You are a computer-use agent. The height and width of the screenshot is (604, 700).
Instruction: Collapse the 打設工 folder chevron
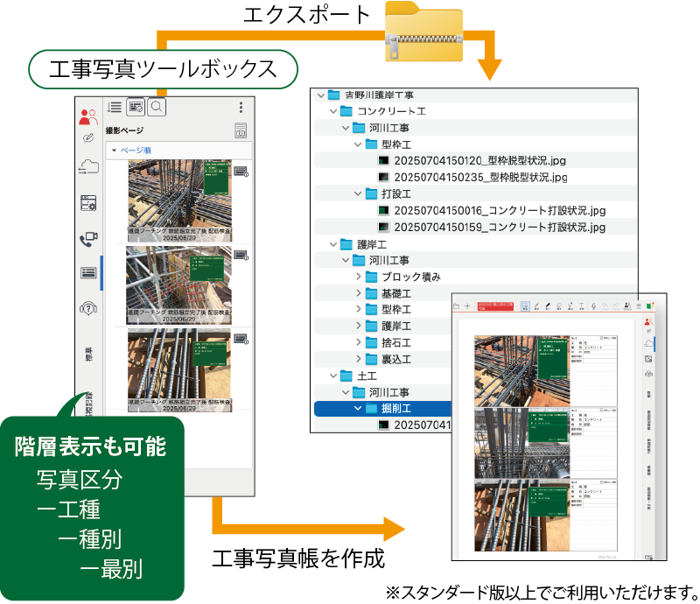(358, 193)
